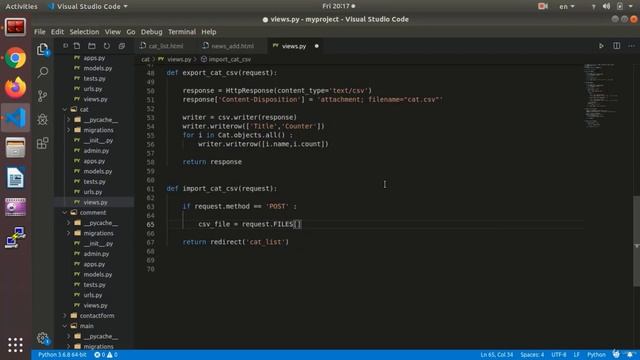The height and width of the screenshot is (360, 640).
Task: Show Applications grid in the dock
Action: (x=16, y=345)
